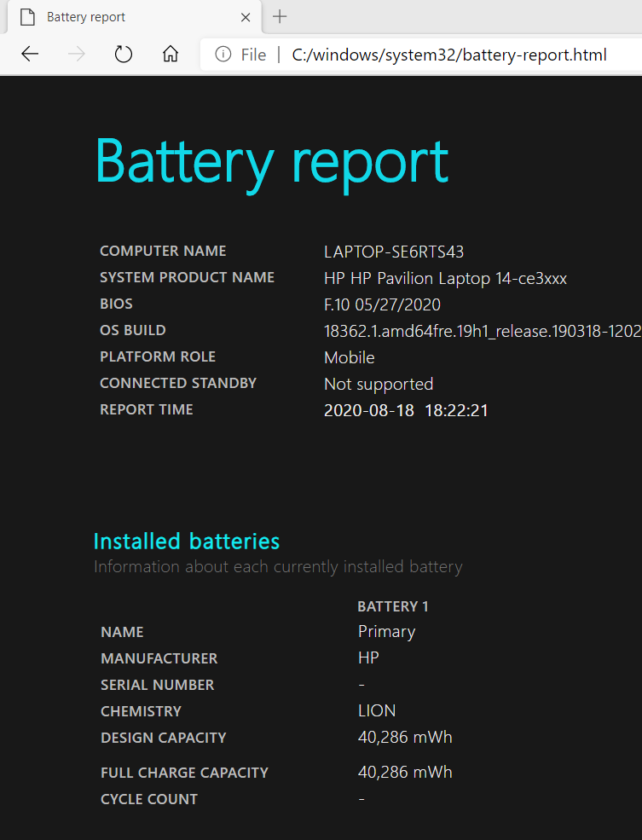Select the OS build 18362.1.amd64fre value
The height and width of the screenshot is (840, 642).
point(483,331)
